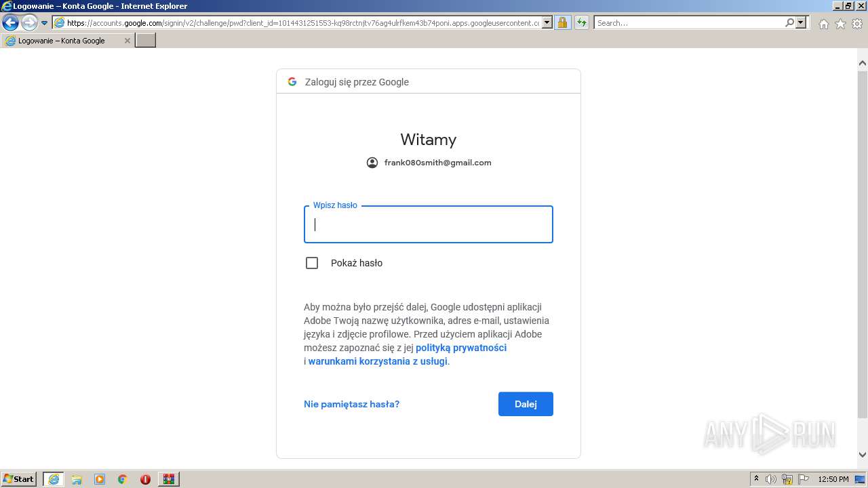Open Favorites star icon
Viewport: 868px width, 488px height.
pyautogui.click(x=840, y=24)
